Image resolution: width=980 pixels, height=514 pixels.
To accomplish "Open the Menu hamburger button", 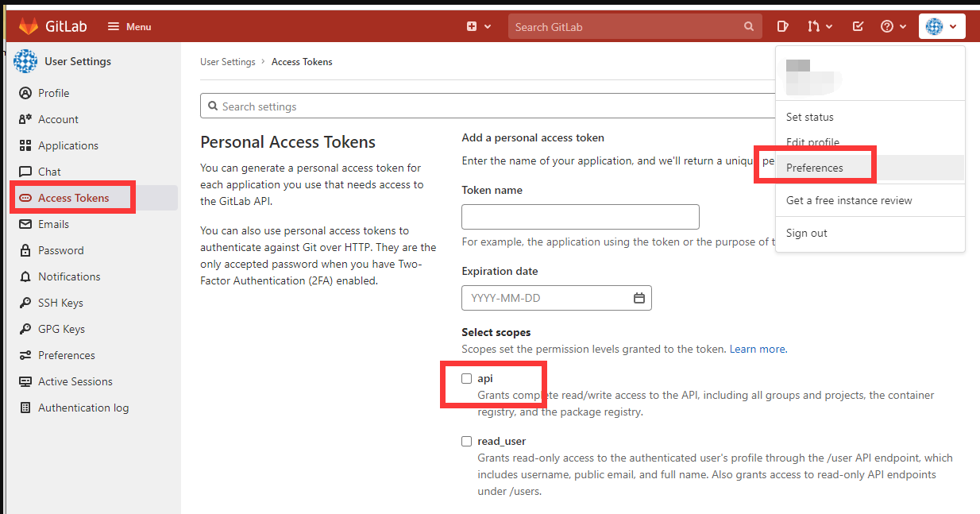I will (x=129, y=26).
